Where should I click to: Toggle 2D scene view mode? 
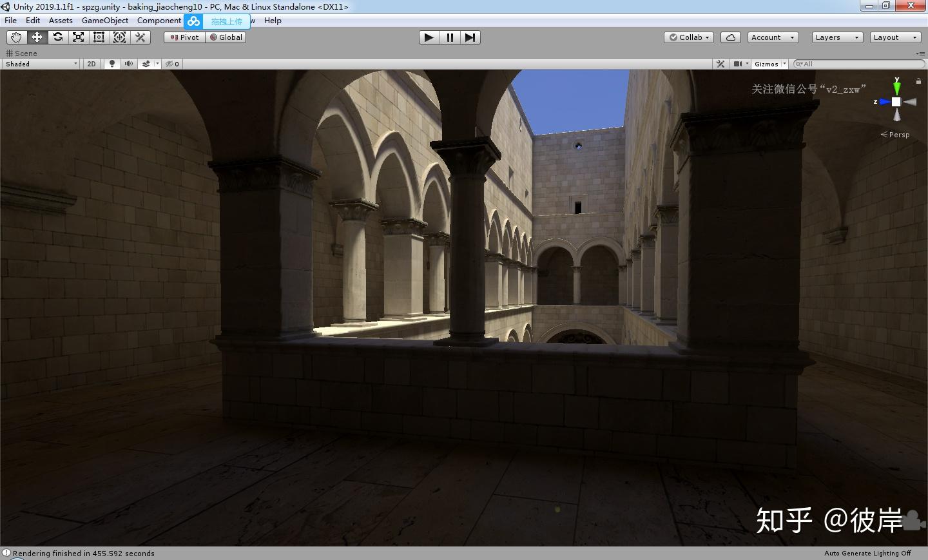click(92, 64)
